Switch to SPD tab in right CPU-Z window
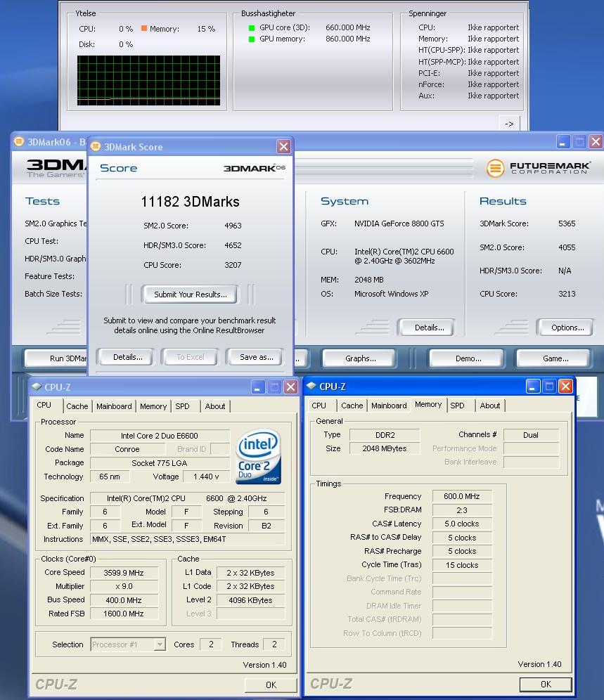Screen dimensions: 604x700 (x=458, y=406)
